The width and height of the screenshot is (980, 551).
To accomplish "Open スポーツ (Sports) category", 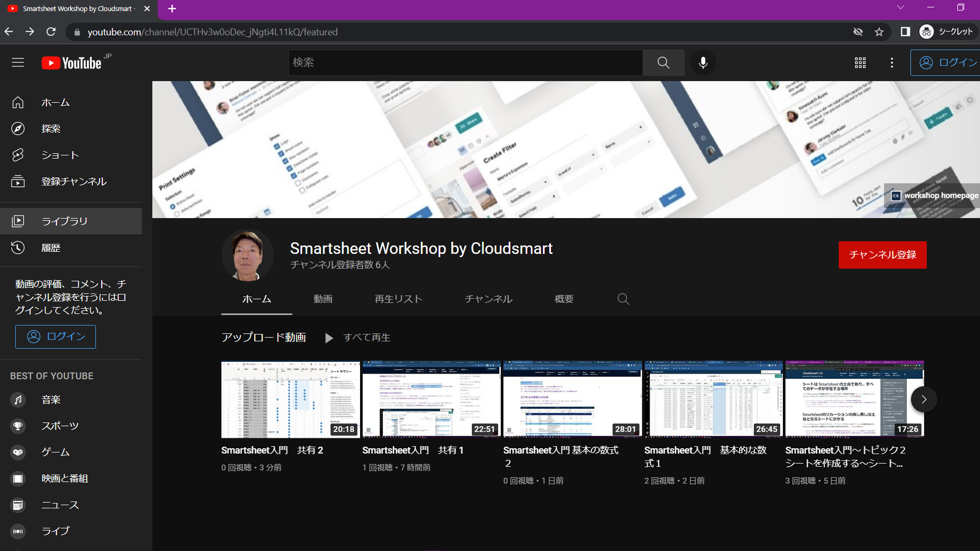I will [71, 426].
